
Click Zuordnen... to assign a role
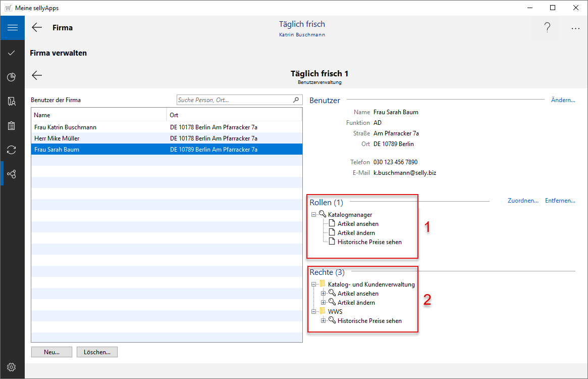point(522,201)
